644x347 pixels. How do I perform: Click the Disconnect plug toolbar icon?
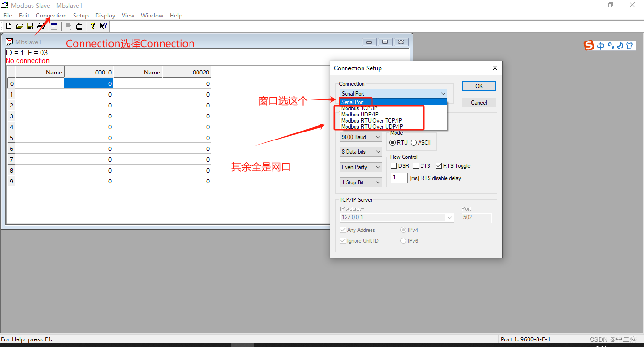(79, 26)
